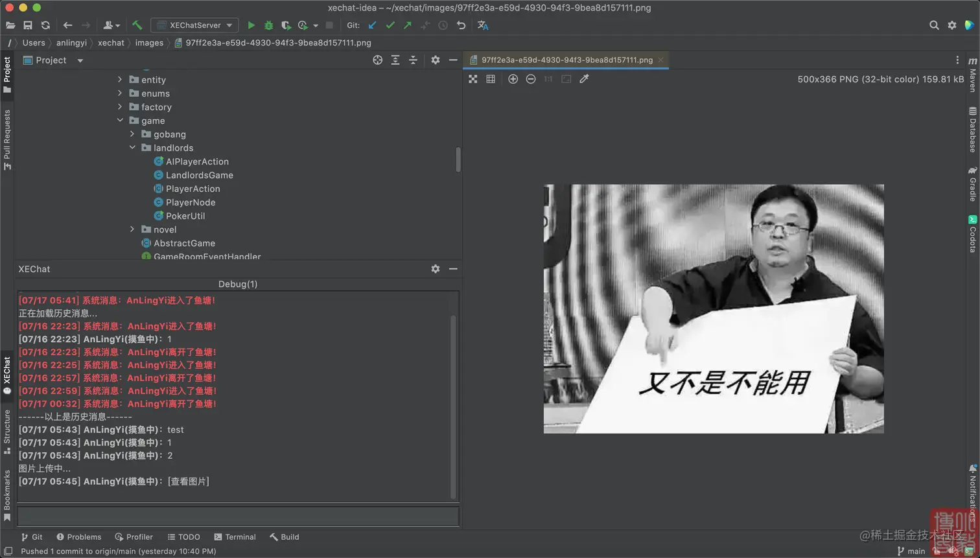Expand all in Project panel
This screenshot has height=558, width=980.
395,60
